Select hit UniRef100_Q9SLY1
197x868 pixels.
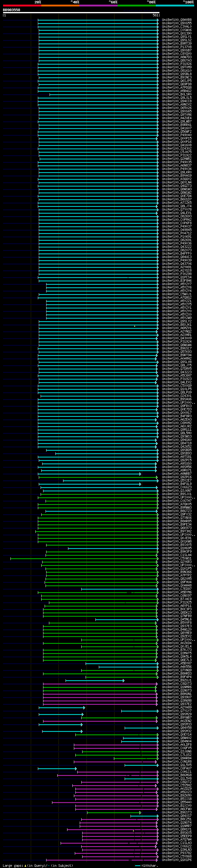click(177, 37)
